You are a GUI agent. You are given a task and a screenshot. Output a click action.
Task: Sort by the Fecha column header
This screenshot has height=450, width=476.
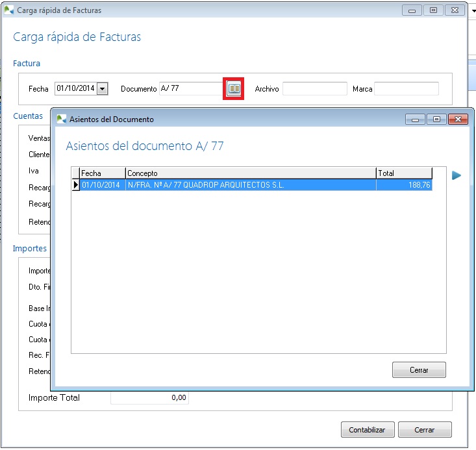pyautogui.click(x=102, y=173)
